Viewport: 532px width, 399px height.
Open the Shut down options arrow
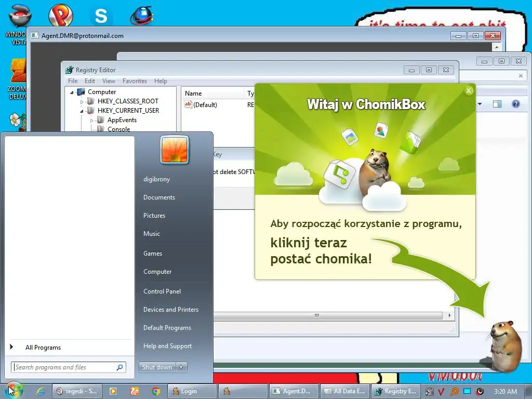coord(181,367)
